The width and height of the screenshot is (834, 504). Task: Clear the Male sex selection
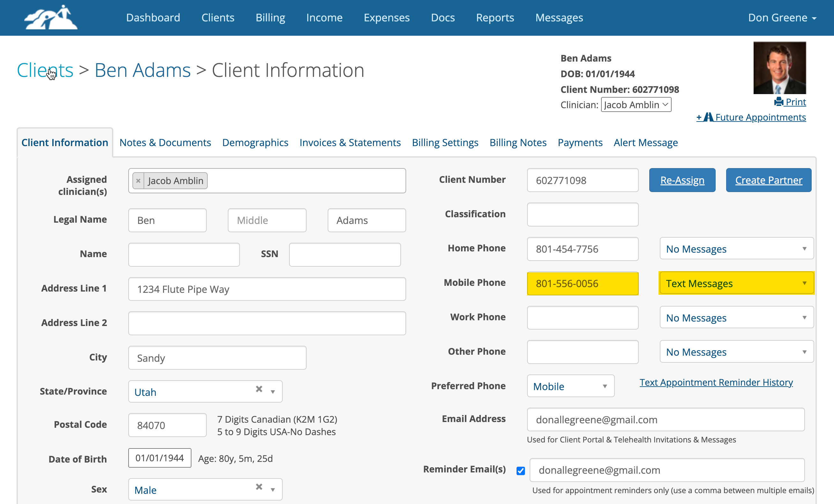259,487
